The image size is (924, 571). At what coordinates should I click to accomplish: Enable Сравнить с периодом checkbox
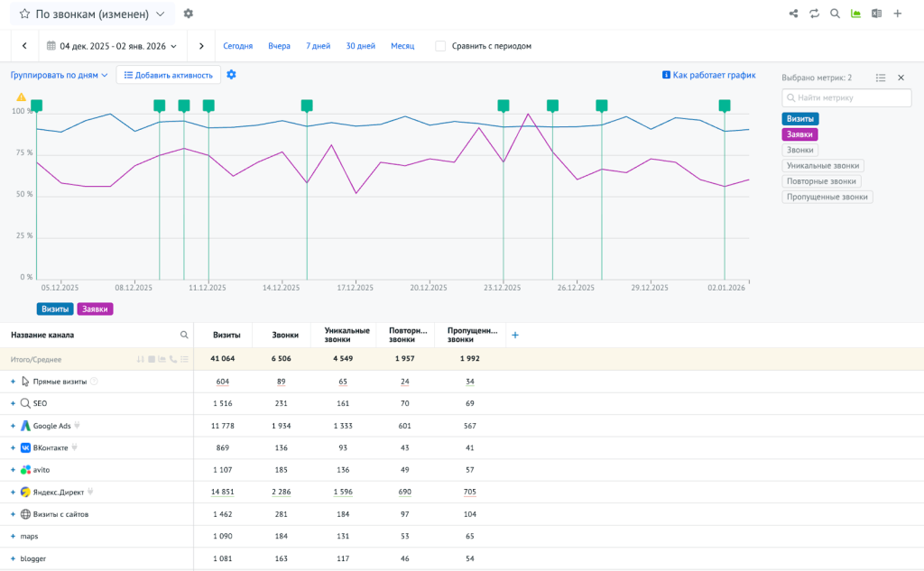click(x=440, y=46)
